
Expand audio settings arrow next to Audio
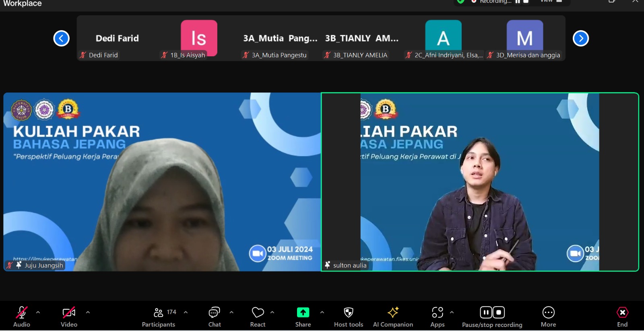click(38, 312)
